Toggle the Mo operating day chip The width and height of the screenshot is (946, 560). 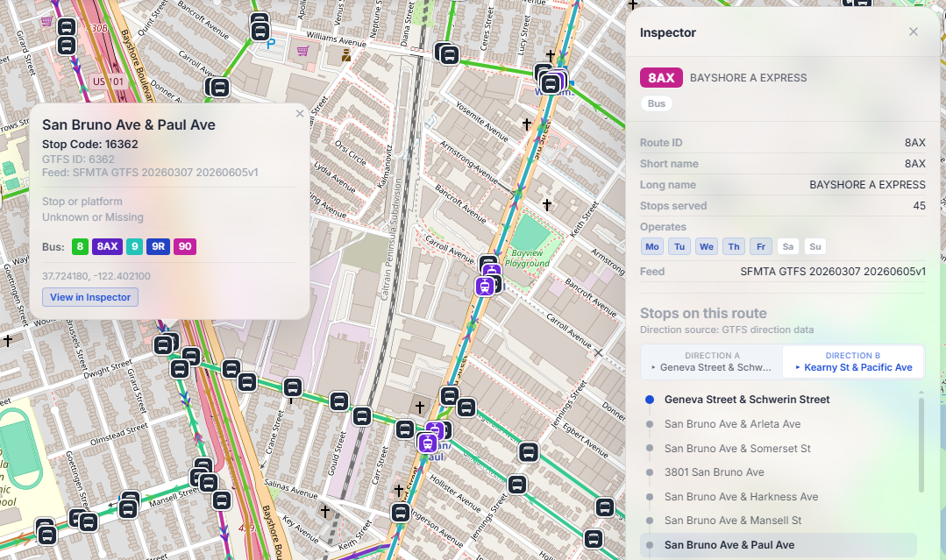pos(652,246)
